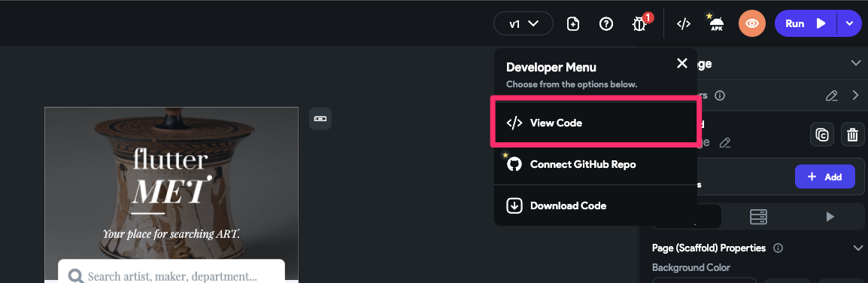
Task: Click the Run button
Action: pos(806,24)
